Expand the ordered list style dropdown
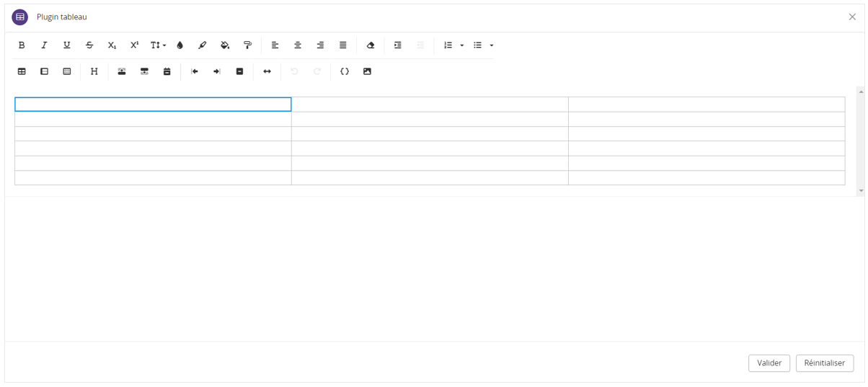The width and height of the screenshot is (868, 387). pos(462,45)
